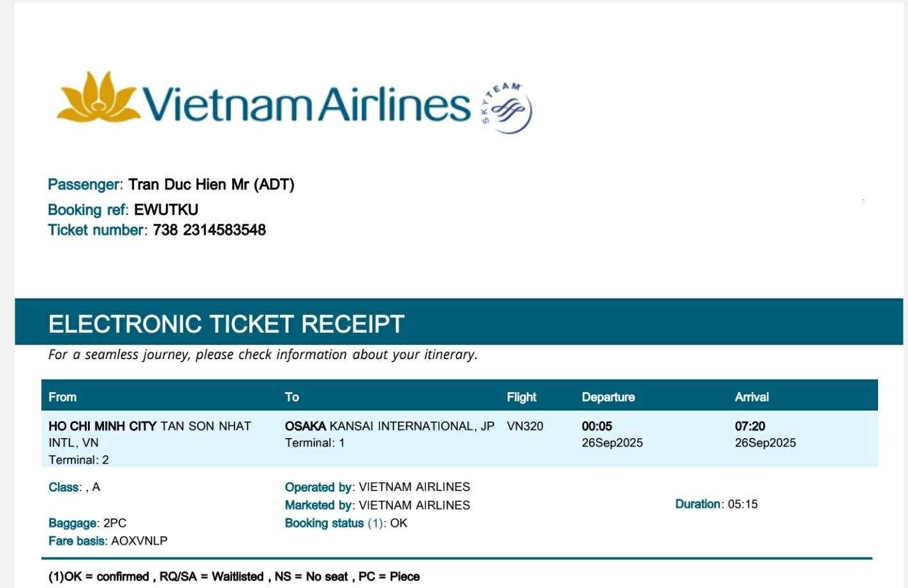
Task: Click the golden lotus logo
Action: [98, 96]
